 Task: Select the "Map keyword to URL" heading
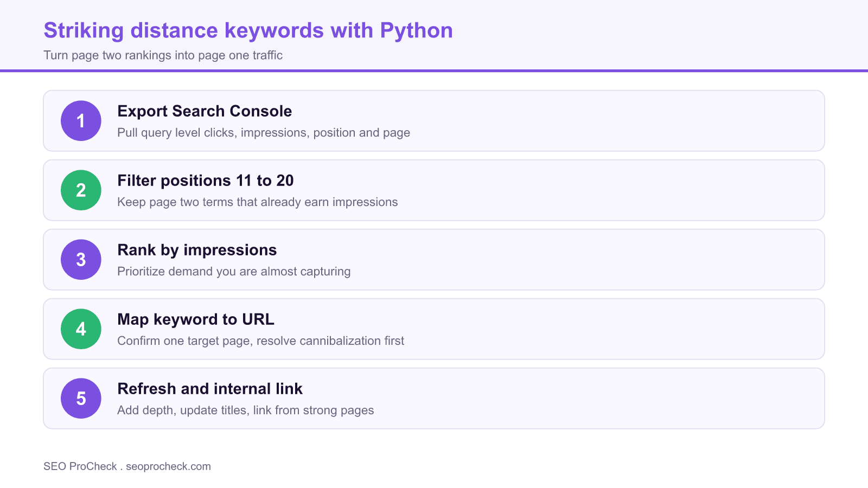click(x=196, y=319)
